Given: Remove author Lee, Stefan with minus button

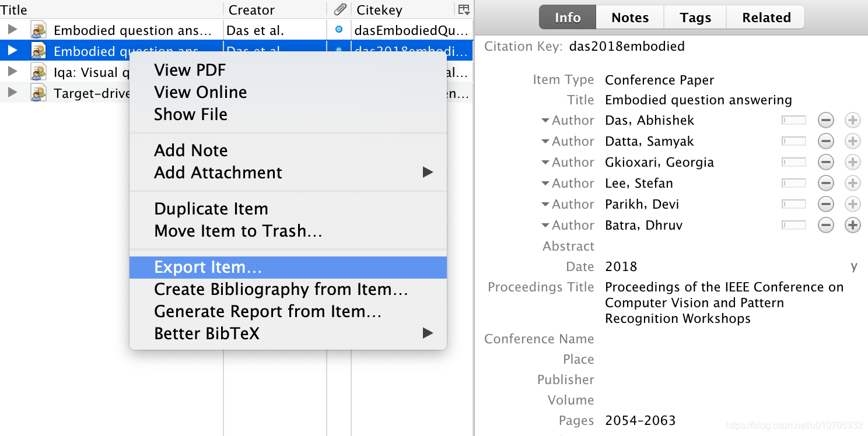Looking at the screenshot, I should [x=825, y=184].
